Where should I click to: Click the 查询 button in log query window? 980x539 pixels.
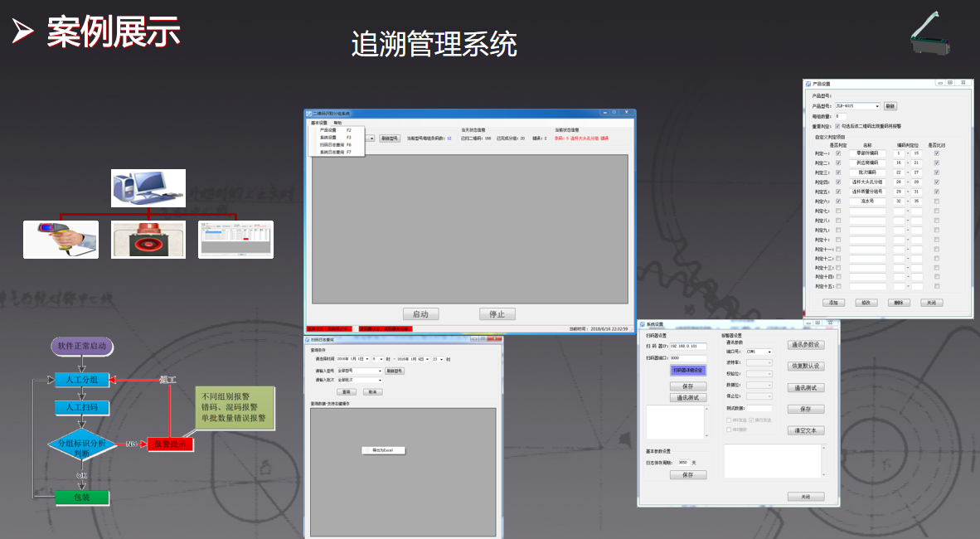click(x=347, y=392)
